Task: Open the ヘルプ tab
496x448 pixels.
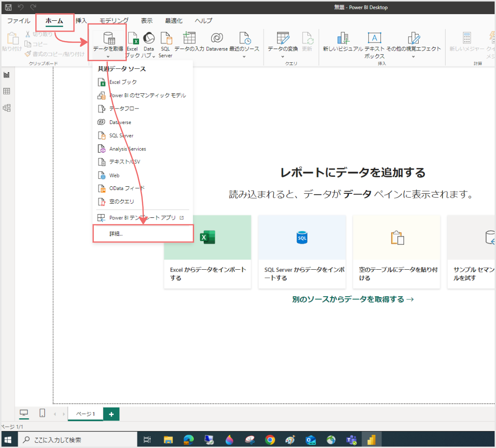Action: [x=203, y=21]
